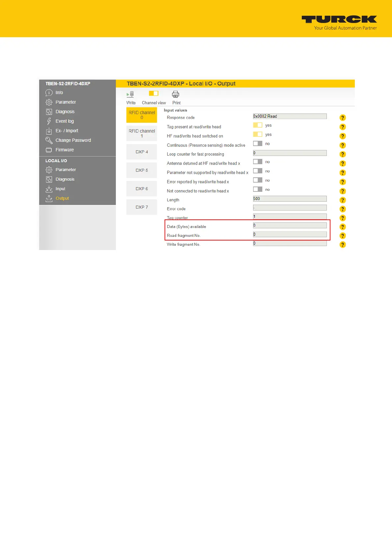Click the LOCAL I/O section heading
Viewport: 392px width, 554px height.
(x=56, y=161)
